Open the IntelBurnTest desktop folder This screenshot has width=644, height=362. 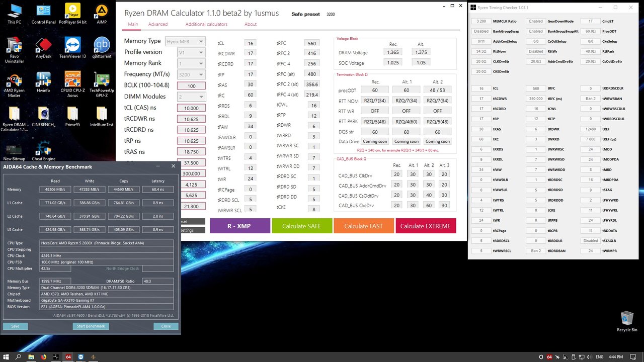tap(102, 116)
